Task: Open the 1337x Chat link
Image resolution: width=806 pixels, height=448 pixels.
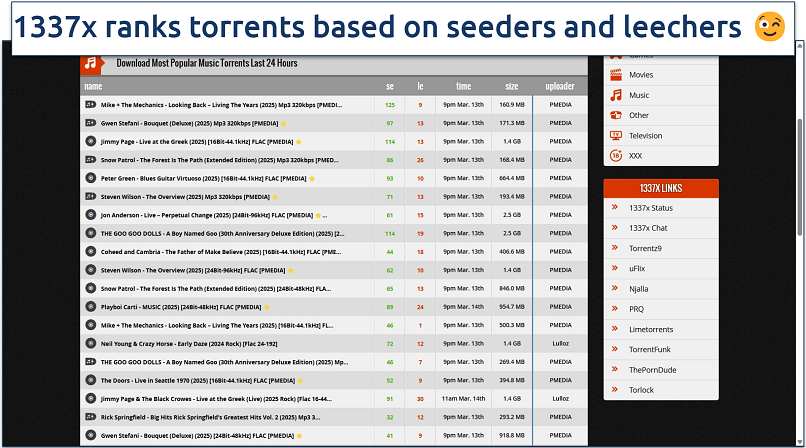Action: (x=648, y=228)
